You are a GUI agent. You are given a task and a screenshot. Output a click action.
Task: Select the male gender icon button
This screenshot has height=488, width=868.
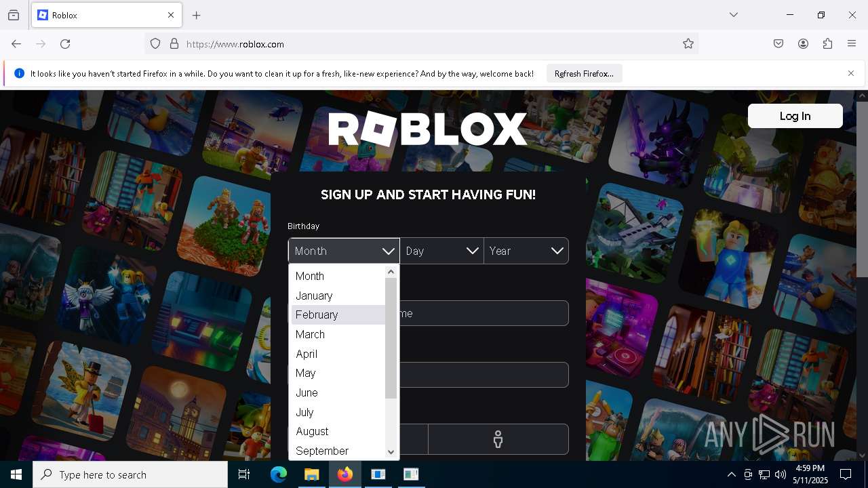(498, 439)
